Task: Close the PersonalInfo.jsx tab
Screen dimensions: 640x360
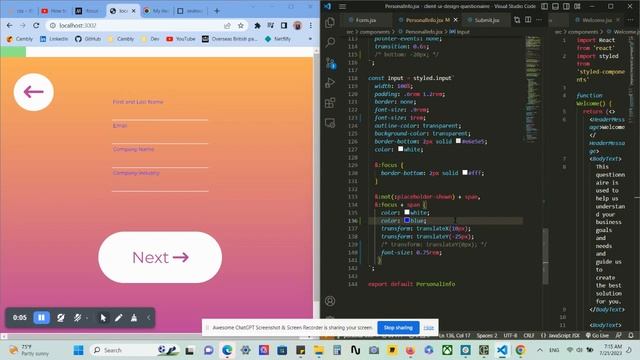Action: 456,20
